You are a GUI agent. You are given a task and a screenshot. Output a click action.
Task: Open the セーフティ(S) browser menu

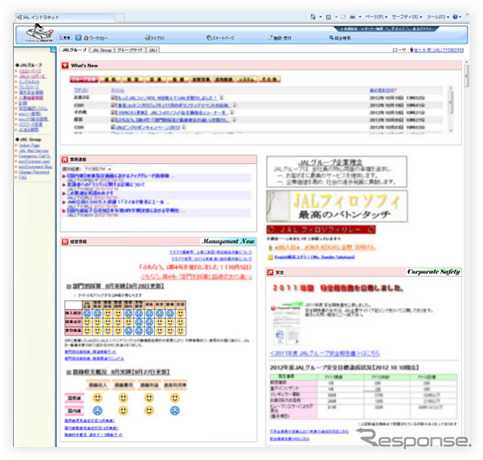tap(407, 17)
